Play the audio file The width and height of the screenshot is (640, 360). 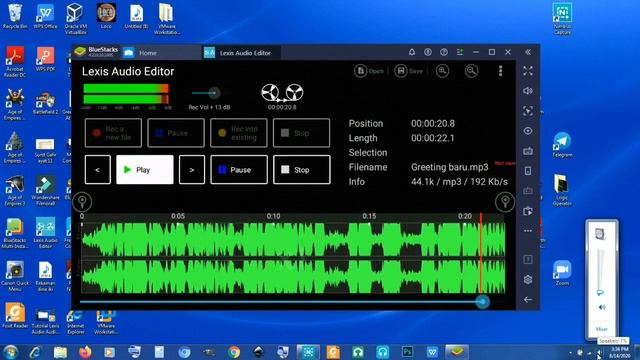[144, 169]
